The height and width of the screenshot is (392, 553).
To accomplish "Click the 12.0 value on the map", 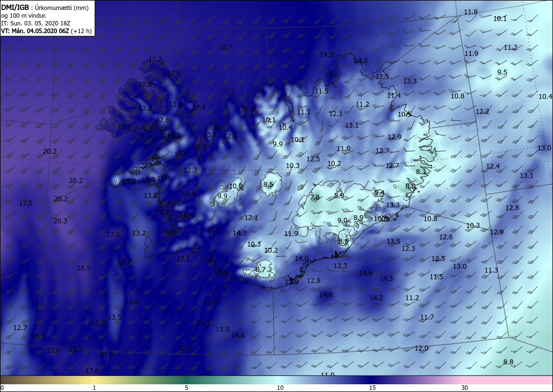I will [421, 348].
